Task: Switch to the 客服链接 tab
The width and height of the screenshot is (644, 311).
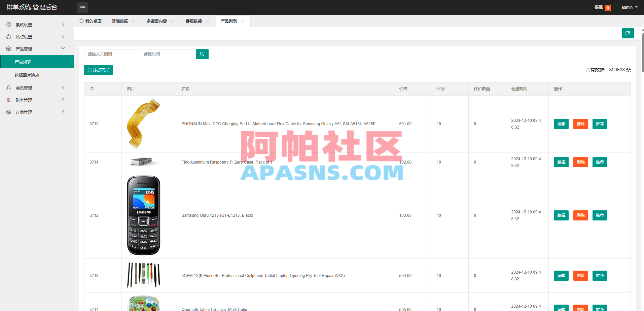Action: (194, 21)
